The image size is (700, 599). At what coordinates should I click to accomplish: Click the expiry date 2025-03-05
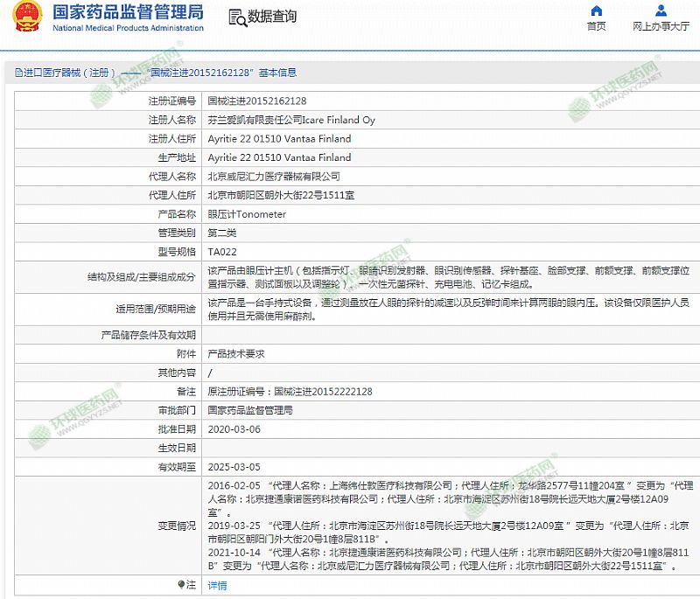coord(234,467)
